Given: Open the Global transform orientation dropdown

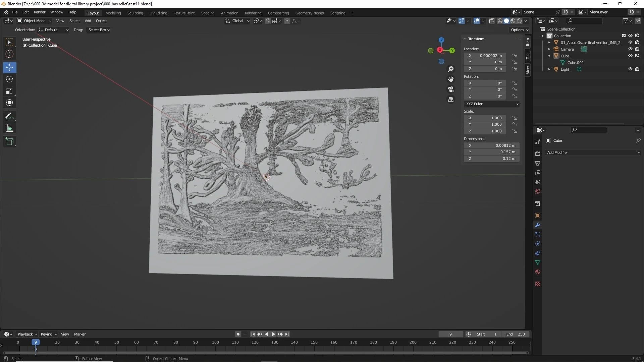Looking at the screenshot, I should click(x=237, y=21).
